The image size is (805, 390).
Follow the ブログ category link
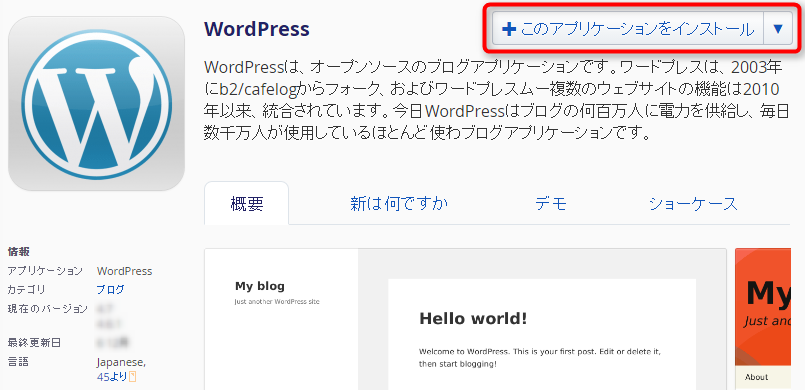click(110, 289)
